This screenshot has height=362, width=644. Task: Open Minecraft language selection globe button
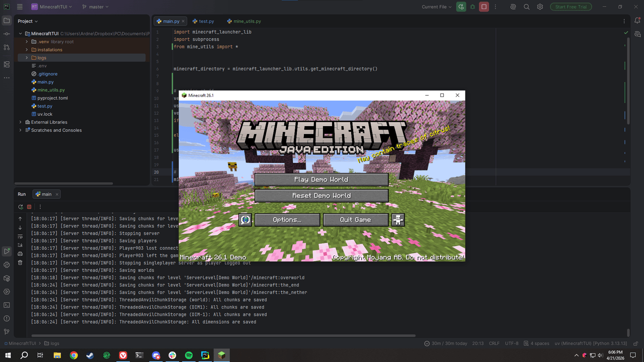(245, 220)
